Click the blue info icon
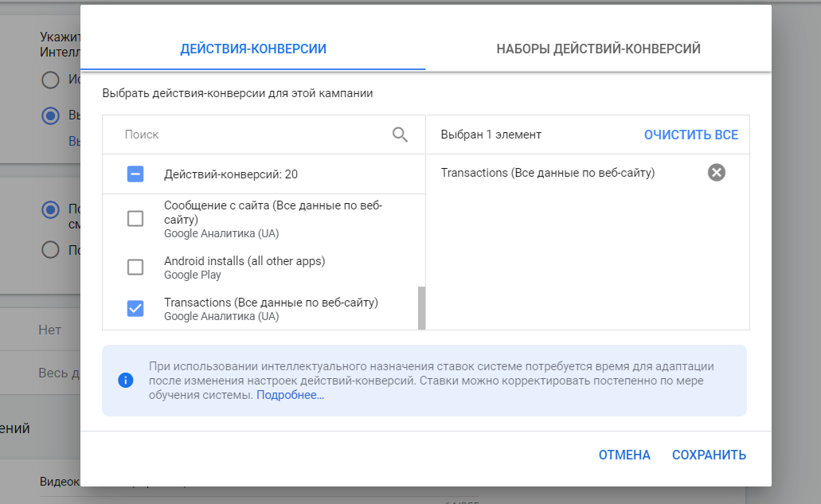The height and width of the screenshot is (504, 821). click(125, 381)
